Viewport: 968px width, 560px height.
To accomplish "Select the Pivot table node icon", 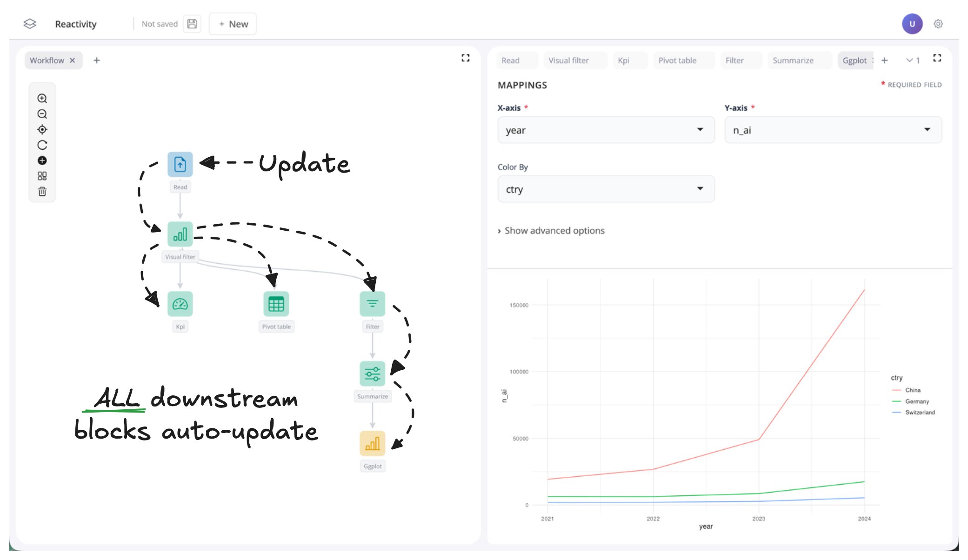I will 276,304.
